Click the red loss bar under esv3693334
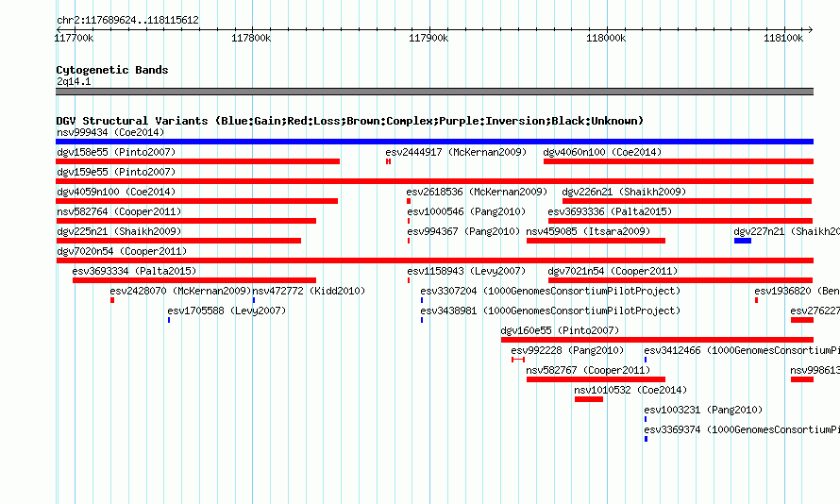Viewport: 840px width, 504px height. click(x=194, y=280)
